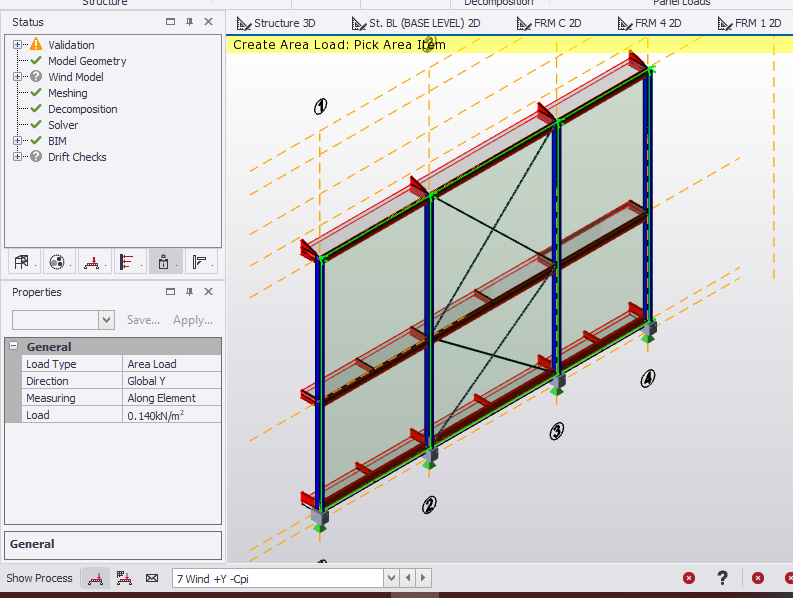Select the BIM status item
The height and width of the screenshot is (598, 793).
coord(57,141)
